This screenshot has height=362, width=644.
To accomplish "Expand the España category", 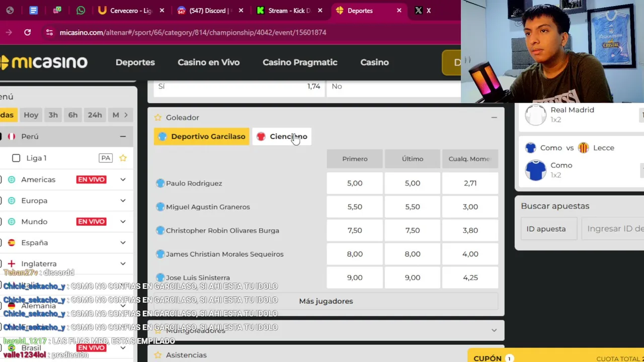I will (123, 242).
